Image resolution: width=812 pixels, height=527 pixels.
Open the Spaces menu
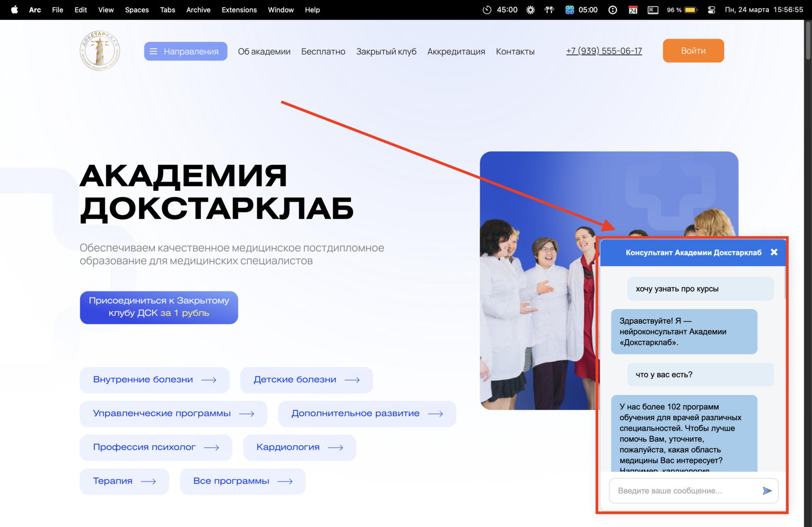[137, 10]
